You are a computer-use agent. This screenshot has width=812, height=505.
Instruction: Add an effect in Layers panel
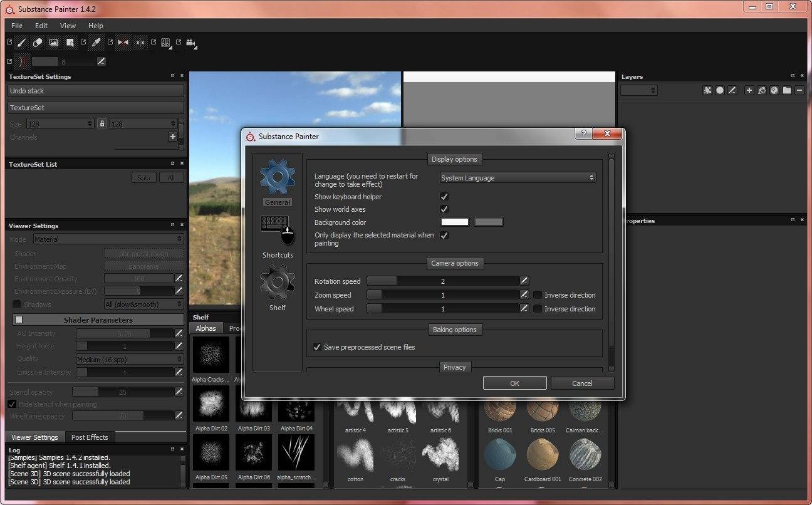point(707,90)
